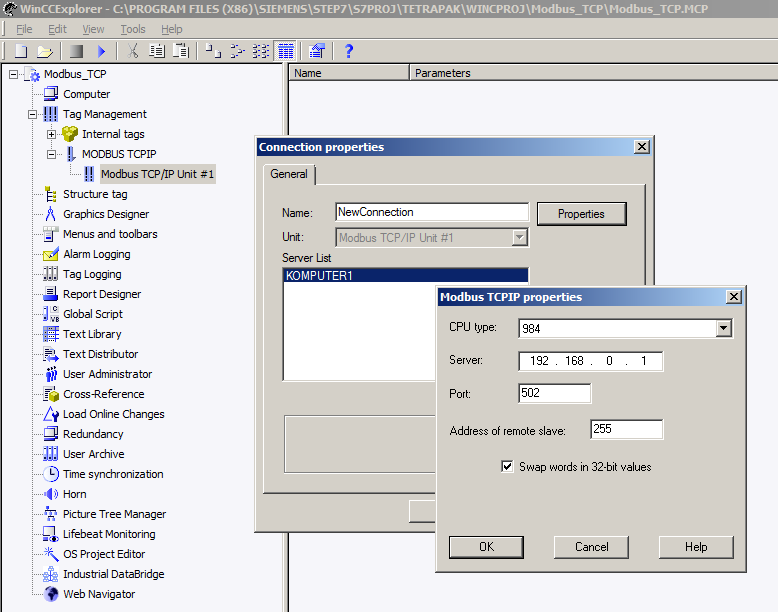Click the connection Name input field
Viewport: 778px width, 612px height.
(432, 212)
